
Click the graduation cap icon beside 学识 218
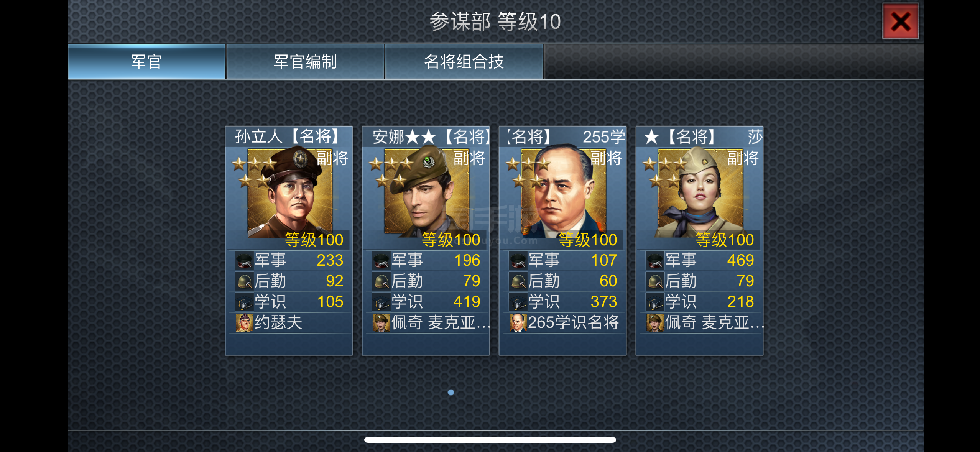[x=655, y=302]
